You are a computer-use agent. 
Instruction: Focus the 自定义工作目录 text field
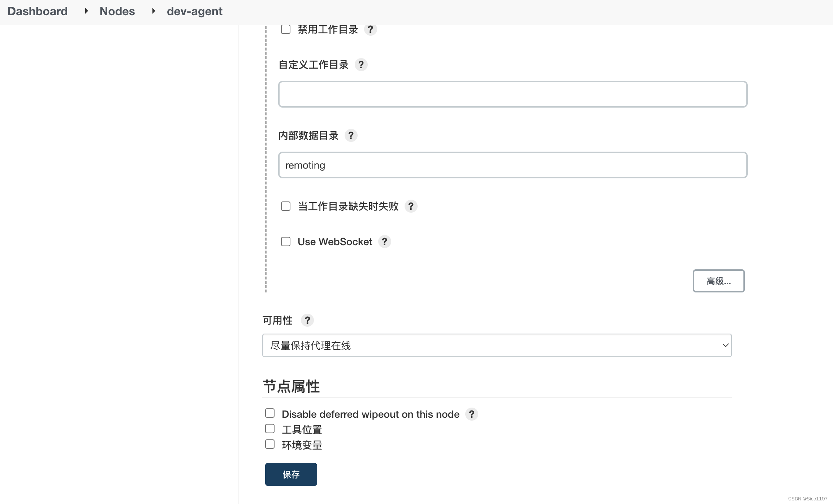click(513, 94)
